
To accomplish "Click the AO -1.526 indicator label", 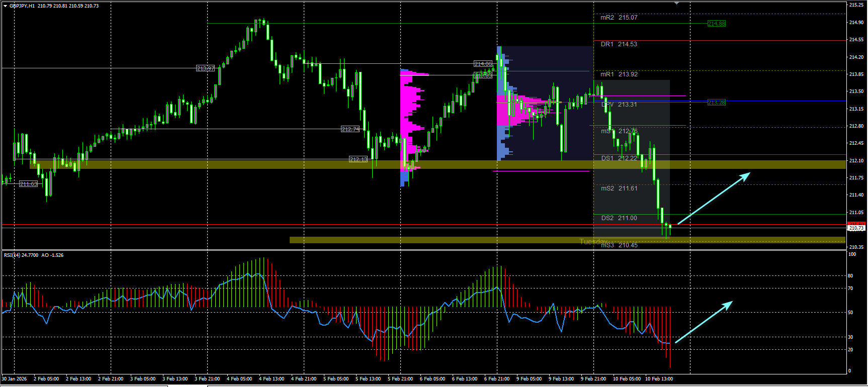I will [x=52, y=255].
